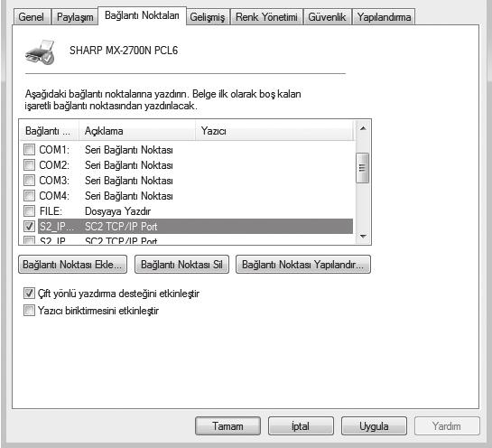The image size is (492, 448).
Task: Select the Dosyaya Yazdır row text
Action: (117, 211)
